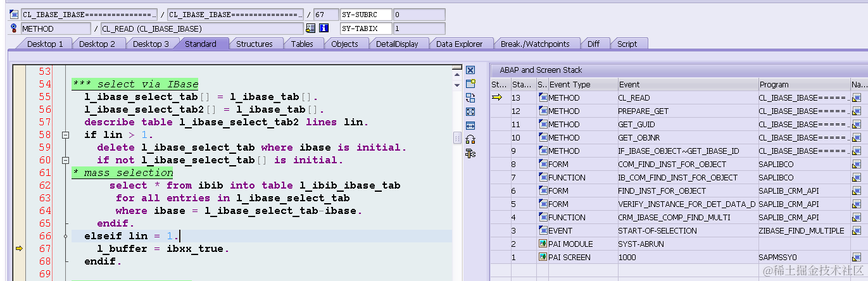
Task: Click the navigation icon in the CL_READ stack row
Action: pos(857,97)
